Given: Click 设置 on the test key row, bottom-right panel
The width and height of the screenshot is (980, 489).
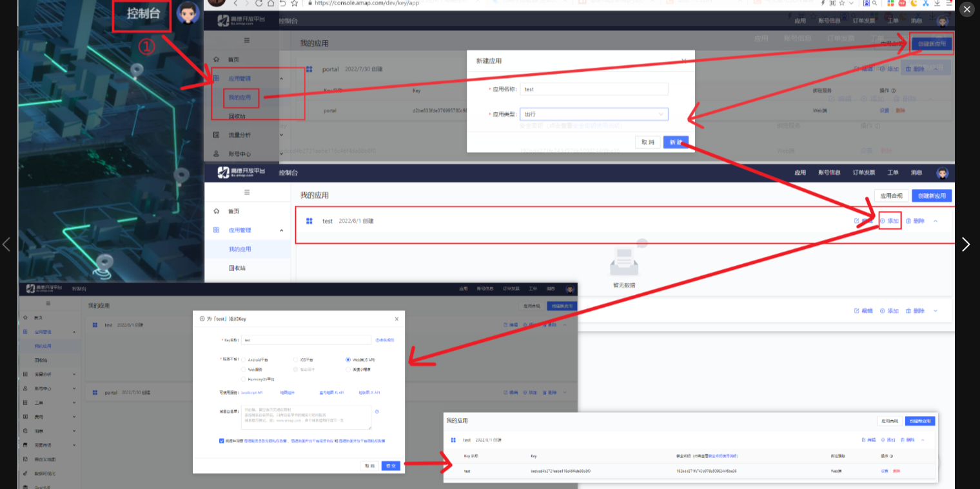Looking at the screenshot, I should [x=885, y=471].
